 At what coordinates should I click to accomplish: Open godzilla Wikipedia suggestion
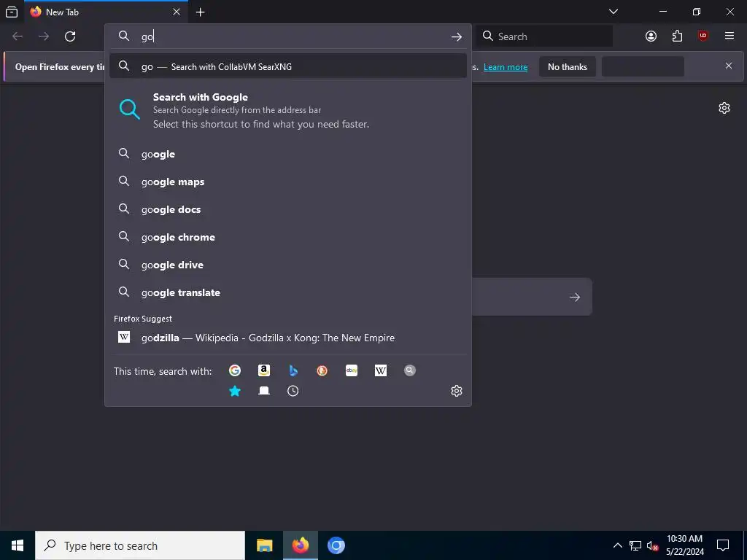click(x=287, y=338)
